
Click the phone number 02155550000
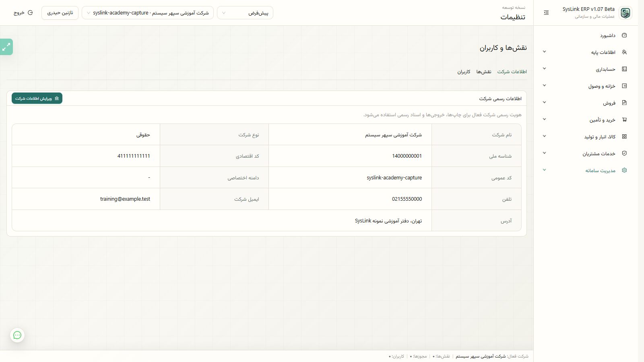click(x=407, y=199)
